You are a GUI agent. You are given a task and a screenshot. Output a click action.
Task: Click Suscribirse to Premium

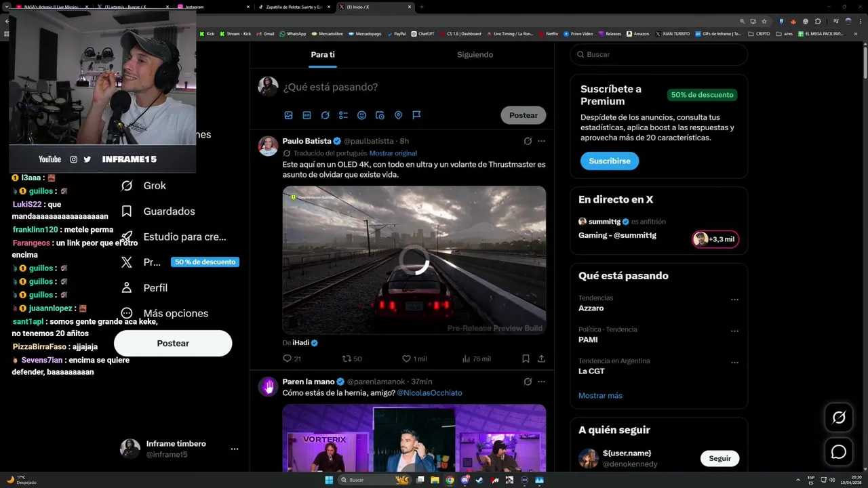610,161
